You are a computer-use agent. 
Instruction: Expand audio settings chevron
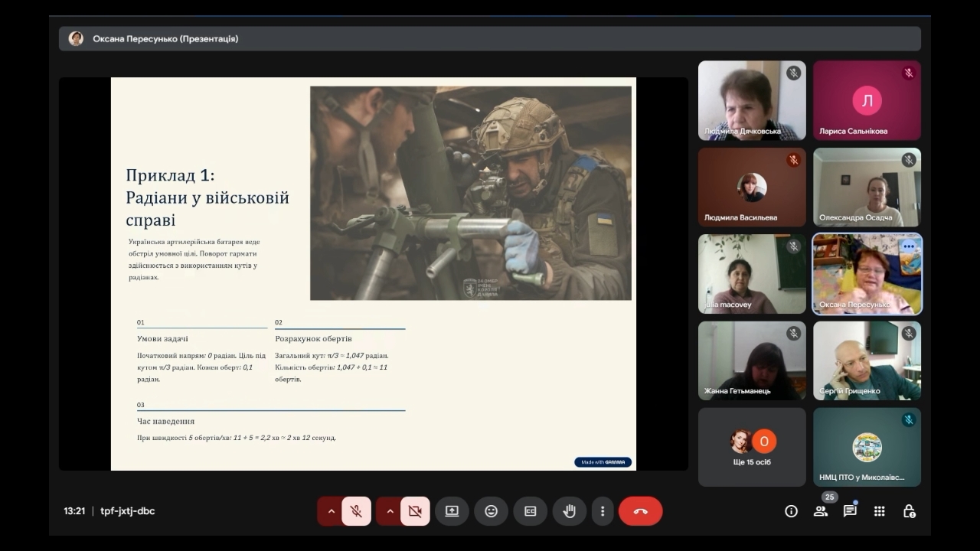click(332, 511)
